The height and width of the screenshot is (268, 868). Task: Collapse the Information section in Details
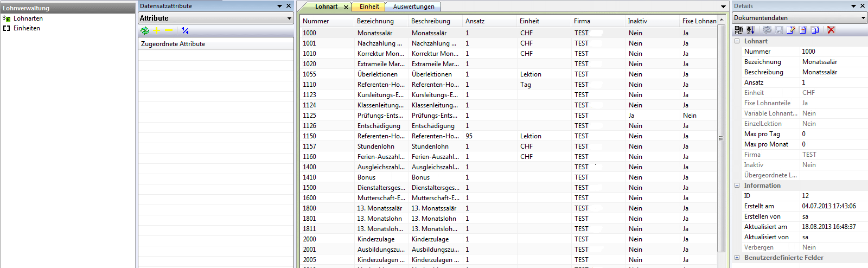[737, 186]
